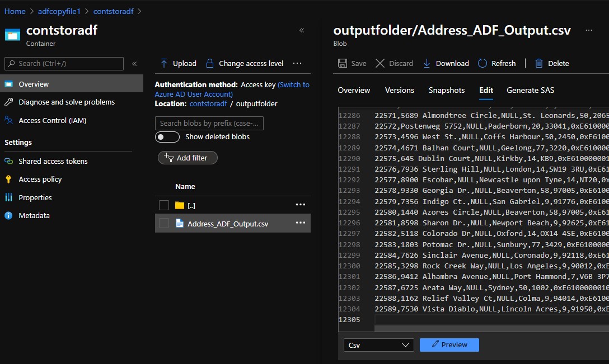This screenshot has height=364, width=609.
Task: Click the contstoradf breadcrumb link
Action: [114, 11]
